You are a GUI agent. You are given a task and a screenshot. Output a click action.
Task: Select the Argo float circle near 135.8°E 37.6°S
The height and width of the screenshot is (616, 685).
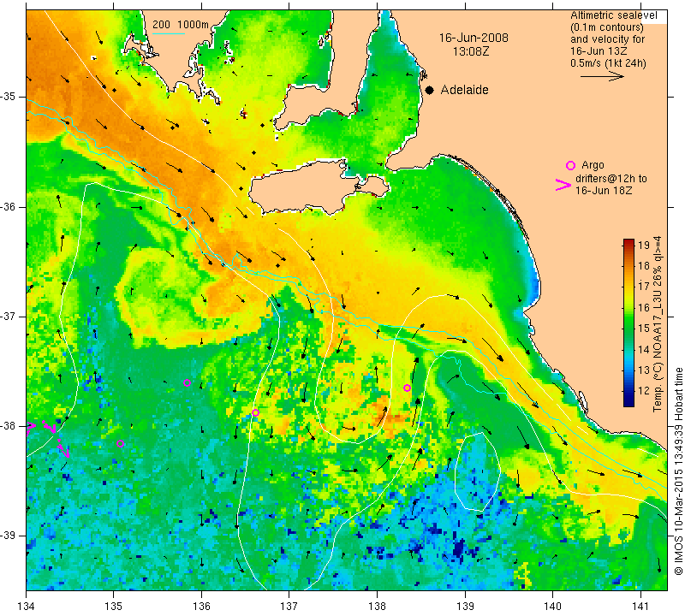187,383
